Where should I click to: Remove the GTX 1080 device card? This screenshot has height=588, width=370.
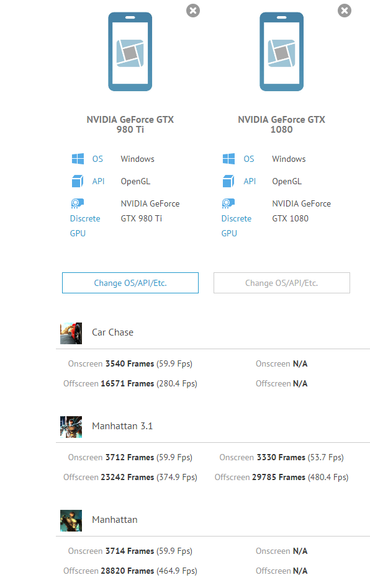point(344,11)
